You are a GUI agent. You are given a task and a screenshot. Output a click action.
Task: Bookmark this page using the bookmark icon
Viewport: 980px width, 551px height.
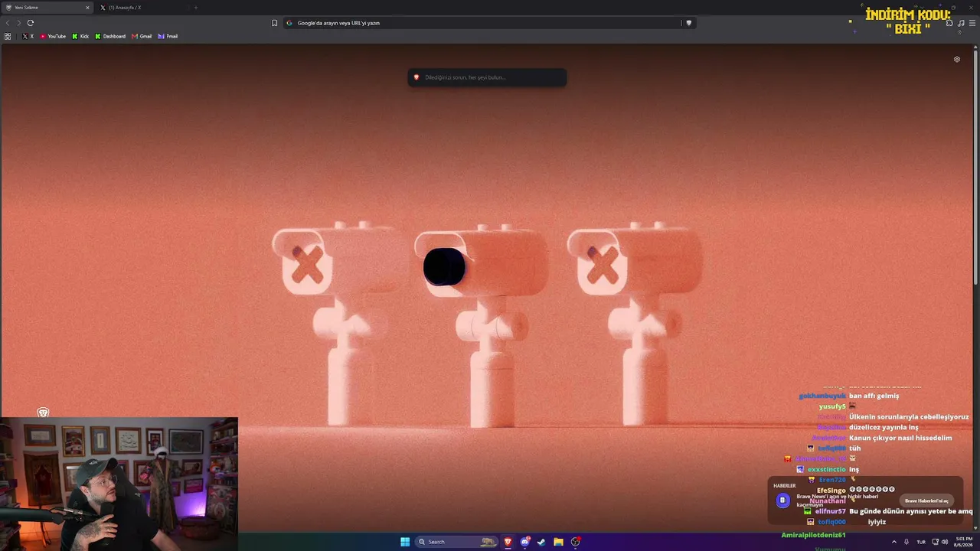[x=275, y=23]
